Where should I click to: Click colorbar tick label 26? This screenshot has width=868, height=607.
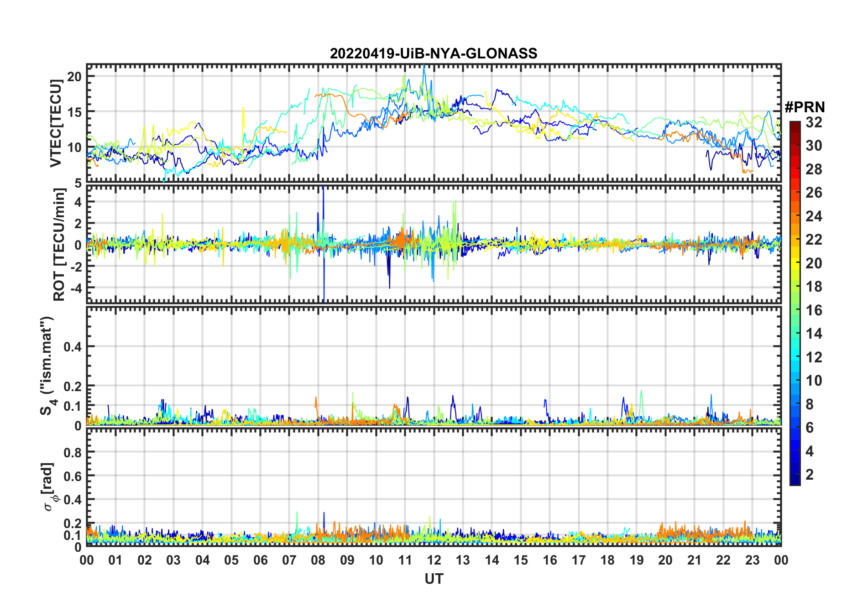tap(814, 193)
